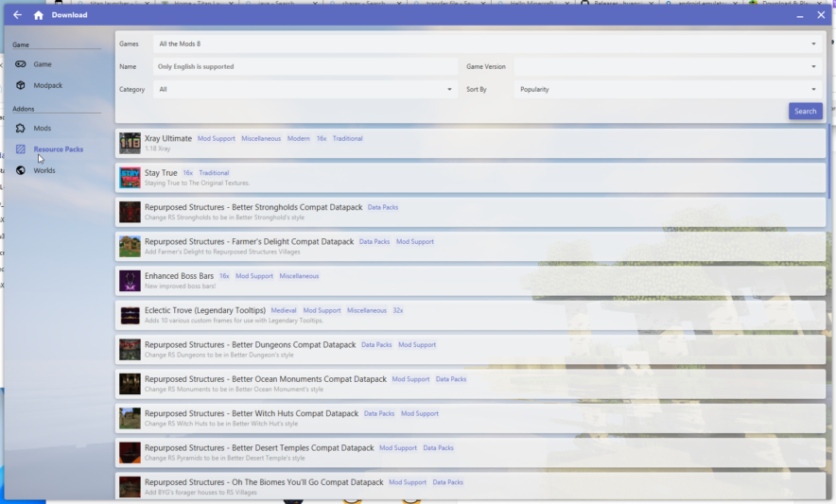Click the Stay True pack thumbnail
Viewport: 836px width, 504px height.
coord(130,178)
